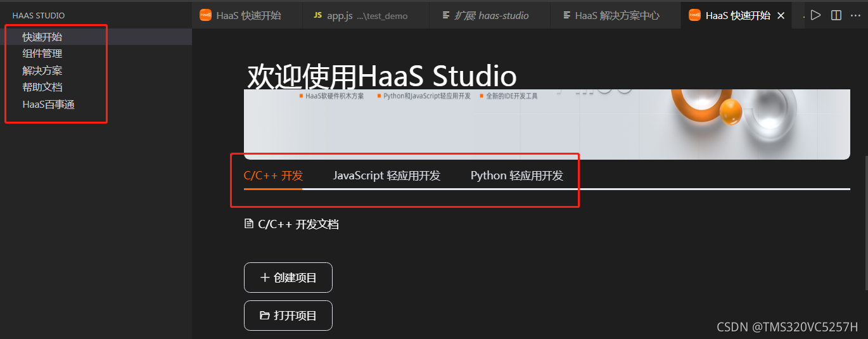Click the run play icon in editor toolbar
The width and height of the screenshot is (868, 339).
pyautogui.click(x=816, y=15)
